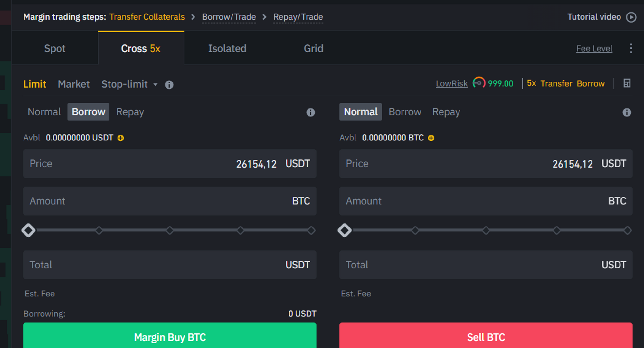
Task: Add USDT funds with plus icon
Action: (x=121, y=138)
